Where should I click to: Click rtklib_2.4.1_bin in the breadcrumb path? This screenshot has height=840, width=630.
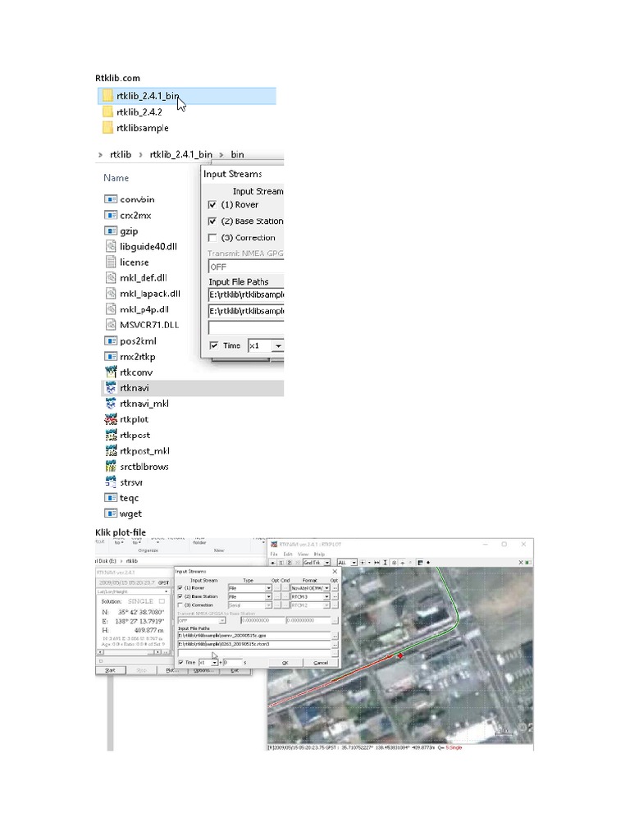181,154
